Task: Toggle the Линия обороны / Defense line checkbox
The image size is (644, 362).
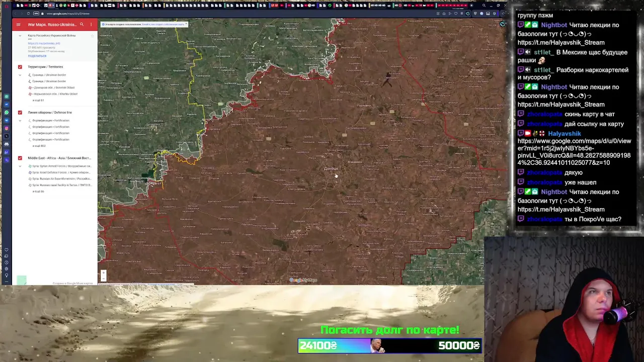Action: [20, 113]
